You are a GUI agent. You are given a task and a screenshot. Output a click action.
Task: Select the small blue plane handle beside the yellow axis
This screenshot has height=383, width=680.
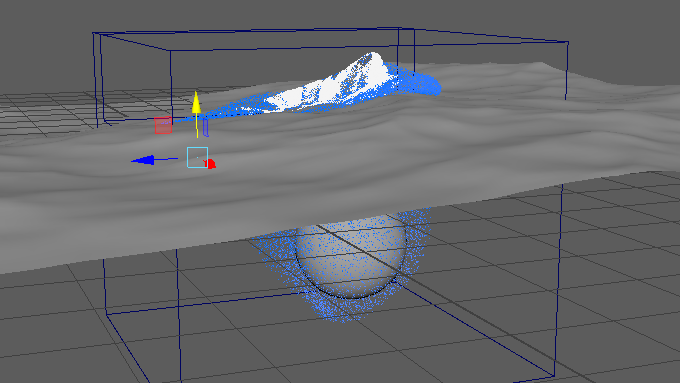pos(206,128)
